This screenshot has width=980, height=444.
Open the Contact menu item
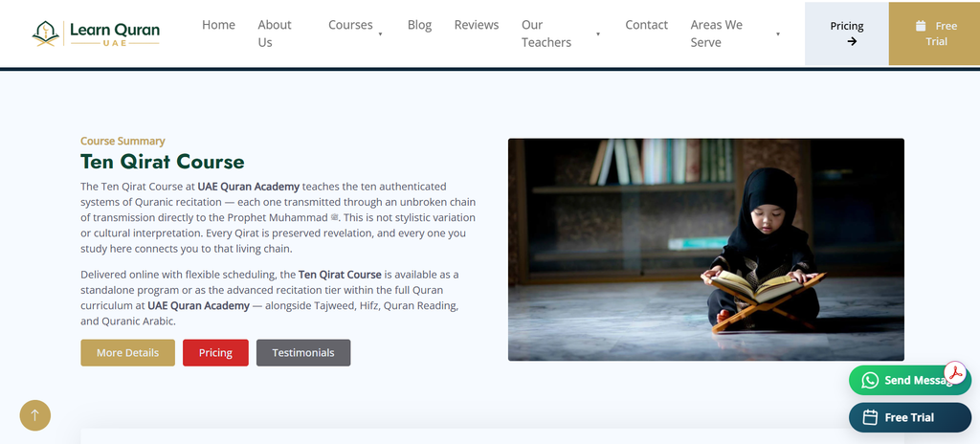(646, 24)
